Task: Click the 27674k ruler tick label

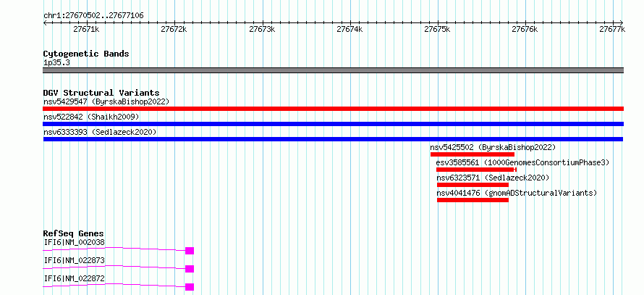Action: (x=349, y=29)
